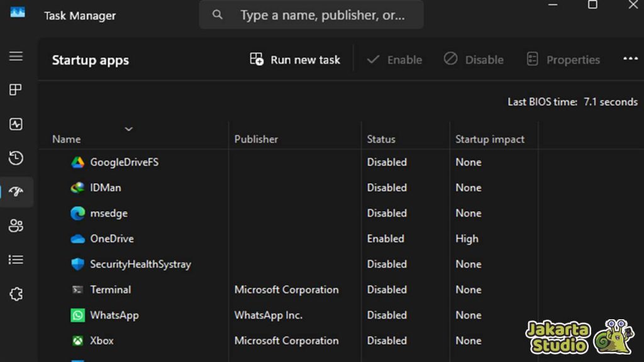Image resolution: width=644 pixels, height=362 pixels.
Task: Click IDMan app icon
Action: coord(77,187)
